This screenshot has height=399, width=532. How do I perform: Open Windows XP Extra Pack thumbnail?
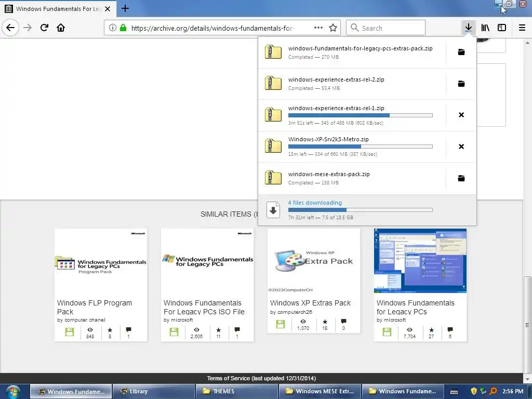tap(314, 261)
